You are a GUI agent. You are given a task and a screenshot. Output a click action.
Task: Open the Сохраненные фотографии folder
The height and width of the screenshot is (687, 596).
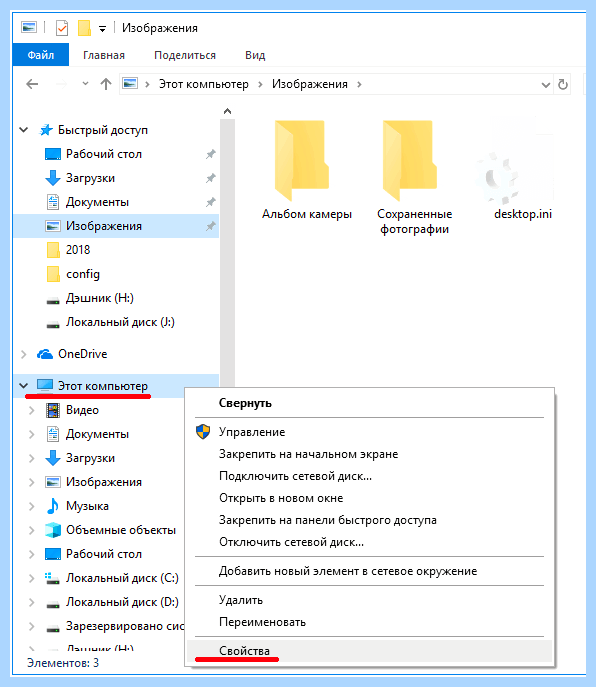tap(415, 178)
